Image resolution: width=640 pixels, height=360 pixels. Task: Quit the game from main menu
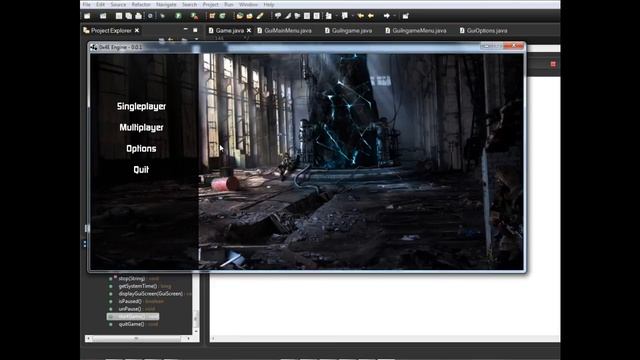141,169
